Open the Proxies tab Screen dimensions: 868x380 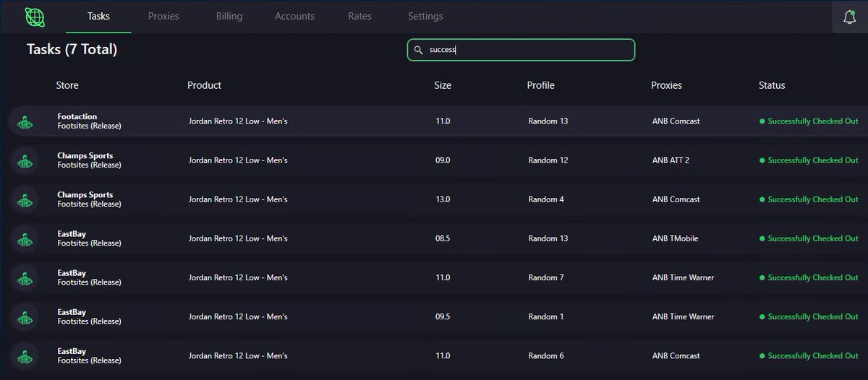[x=163, y=16]
